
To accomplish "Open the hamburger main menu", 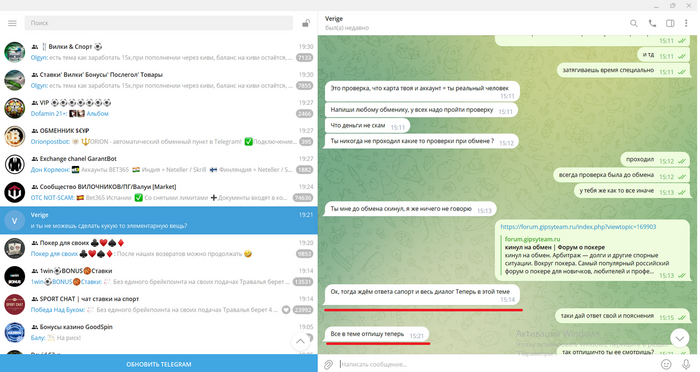I will [12, 23].
